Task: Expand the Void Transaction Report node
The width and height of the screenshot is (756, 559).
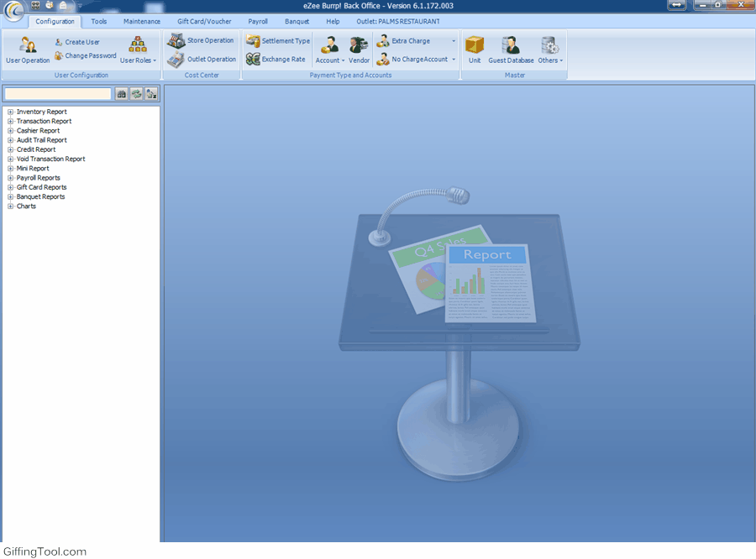Action: point(10,159)
